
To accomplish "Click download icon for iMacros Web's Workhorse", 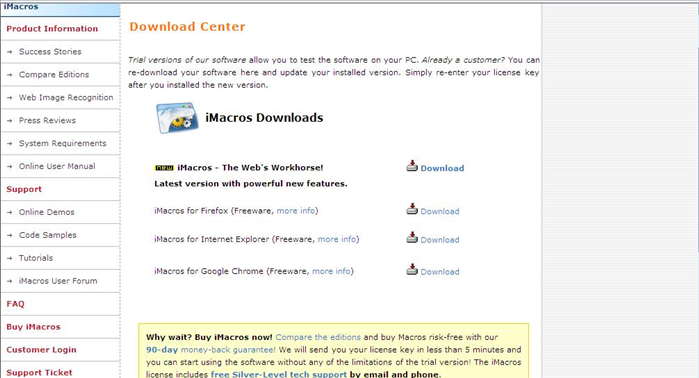I will (x=412, y=166).
